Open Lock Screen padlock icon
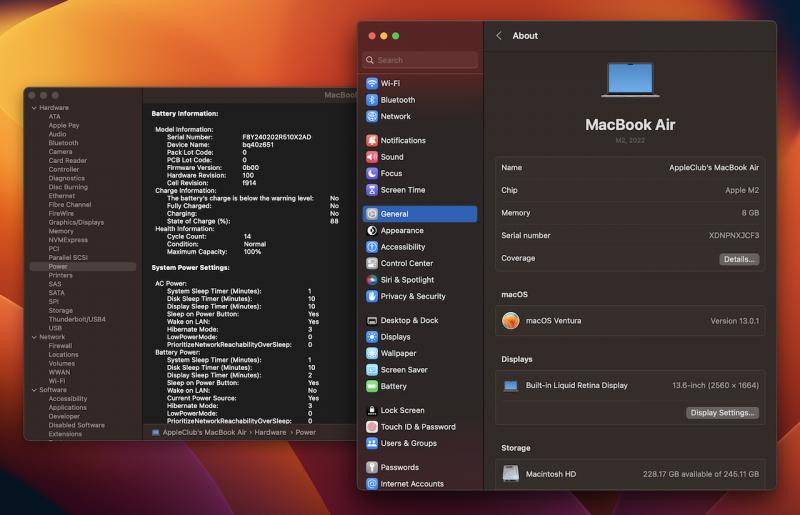800x515 pixels. coord(372,410)
